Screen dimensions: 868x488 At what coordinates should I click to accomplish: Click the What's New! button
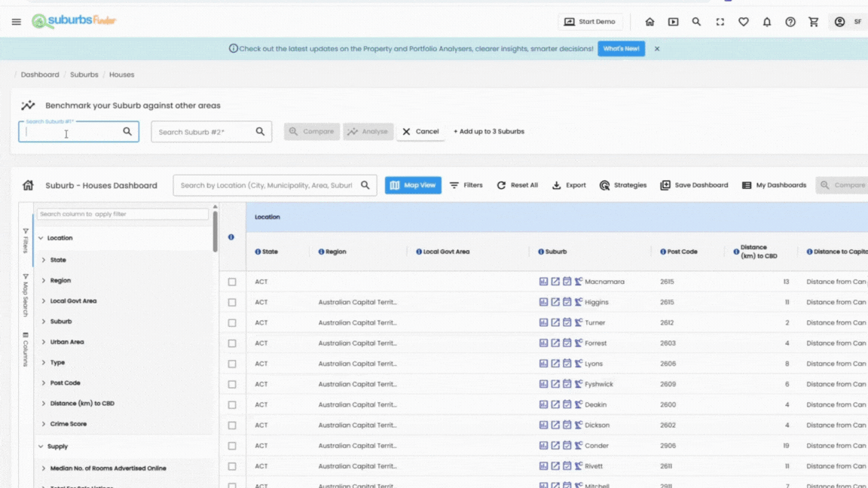coord(621,48)
